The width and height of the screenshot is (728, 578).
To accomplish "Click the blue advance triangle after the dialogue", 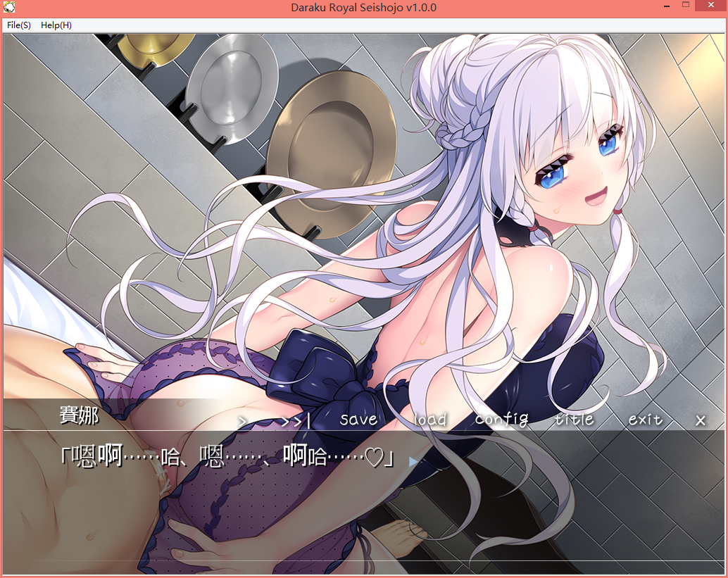I will pos(413,461).
